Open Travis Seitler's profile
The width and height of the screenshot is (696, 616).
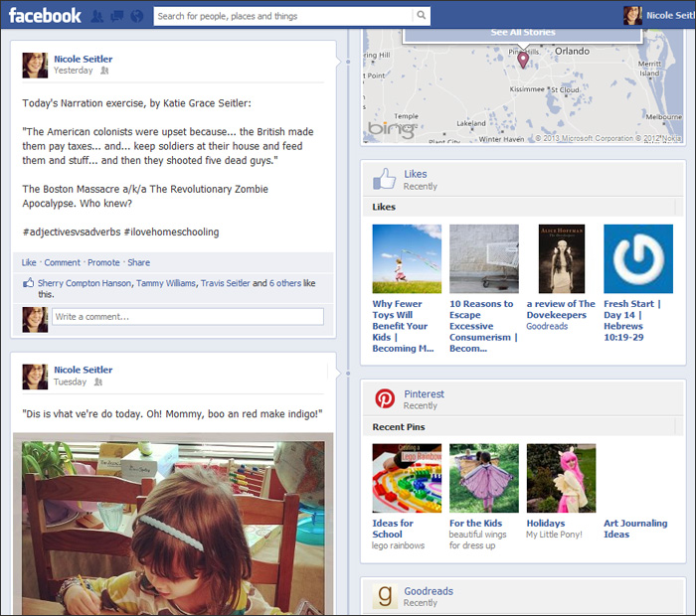[x=225, y=283]
